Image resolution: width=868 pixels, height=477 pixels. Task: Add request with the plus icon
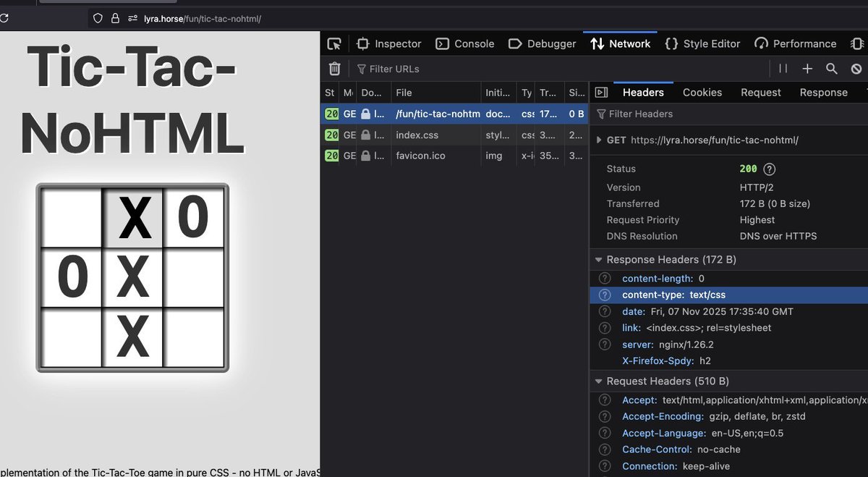pos(807,69)
